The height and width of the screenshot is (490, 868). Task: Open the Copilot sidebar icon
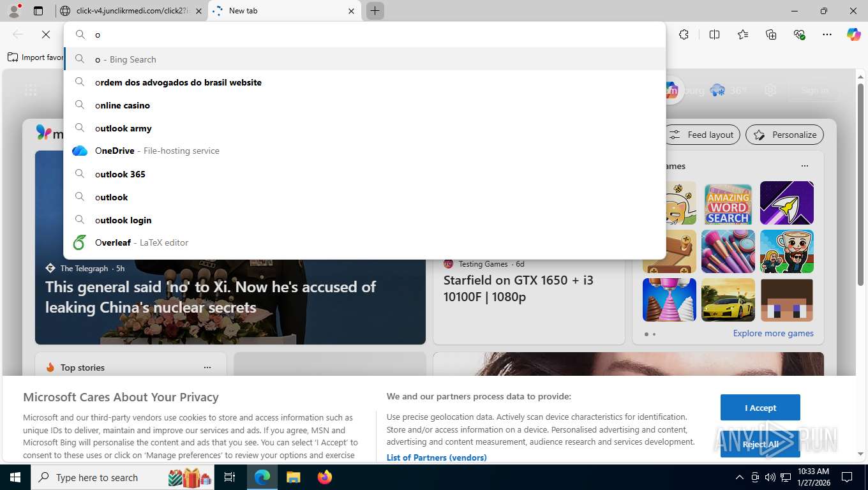tap(854, 34)
